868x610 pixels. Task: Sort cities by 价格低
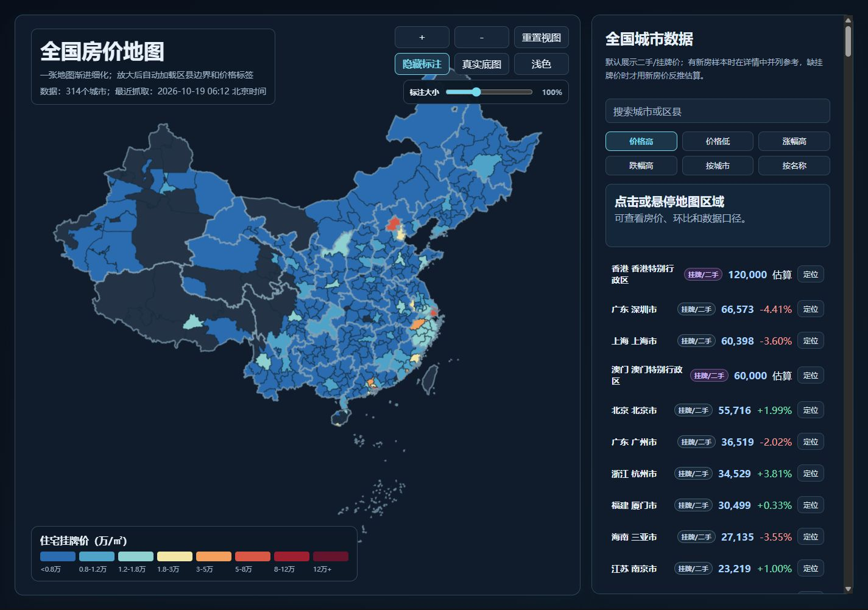coord(718,141)
